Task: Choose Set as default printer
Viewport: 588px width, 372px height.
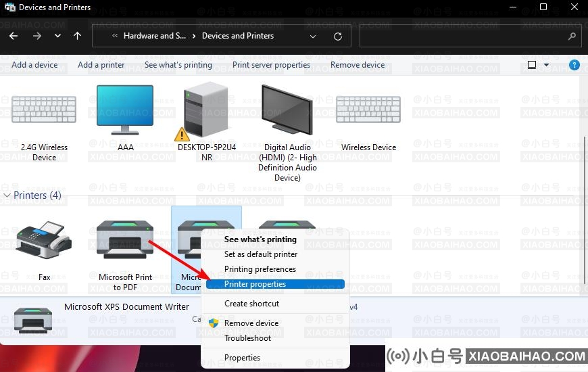Action: click(261, 254)
